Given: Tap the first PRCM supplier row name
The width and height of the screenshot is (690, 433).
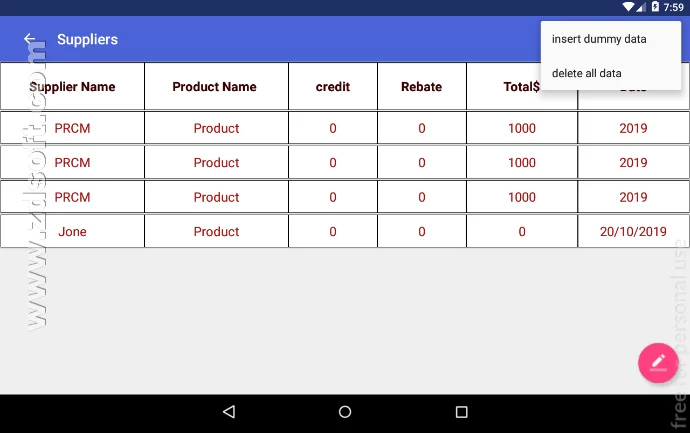Looking at the screenshot, I should tap(72, 128).
